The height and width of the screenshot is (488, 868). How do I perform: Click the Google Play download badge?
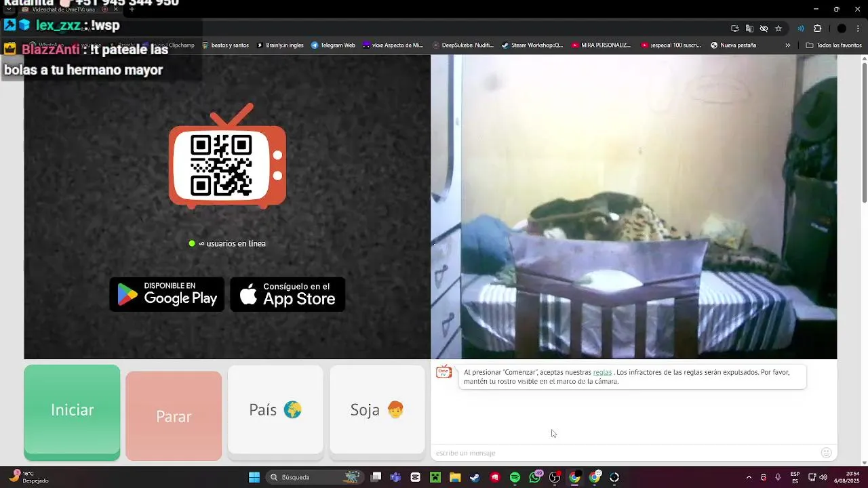coord(167,294)
